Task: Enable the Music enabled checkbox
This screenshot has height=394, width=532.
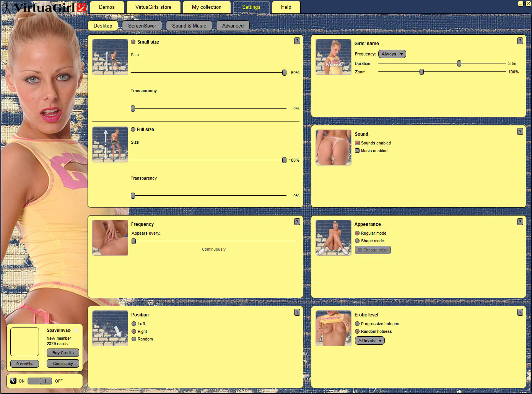Action: coord(357,151)
